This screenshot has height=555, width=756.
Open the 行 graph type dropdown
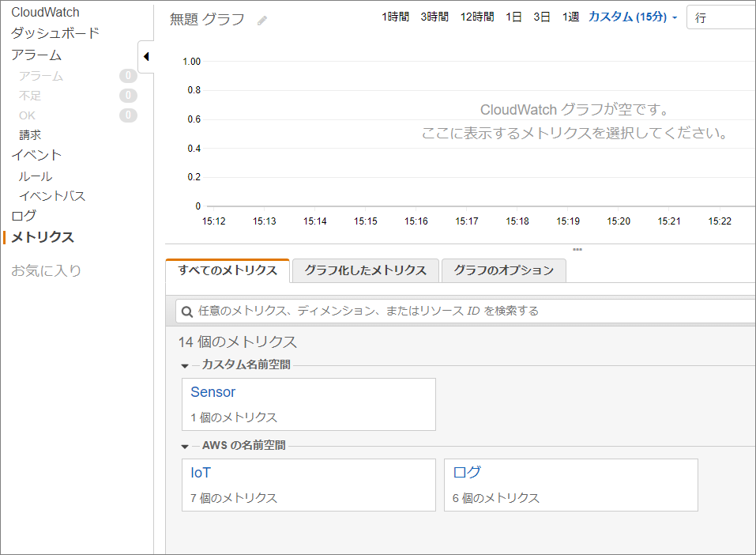[721, 17]
